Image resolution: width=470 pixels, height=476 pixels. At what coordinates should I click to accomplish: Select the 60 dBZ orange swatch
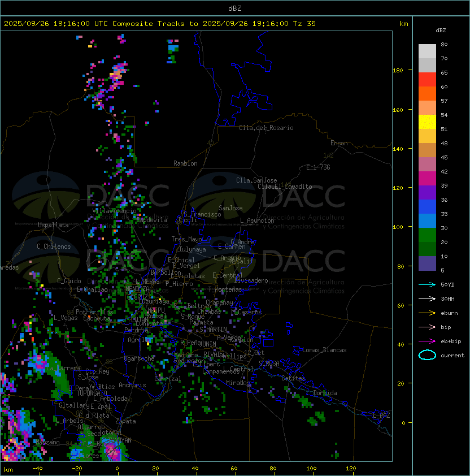point(427,93)
